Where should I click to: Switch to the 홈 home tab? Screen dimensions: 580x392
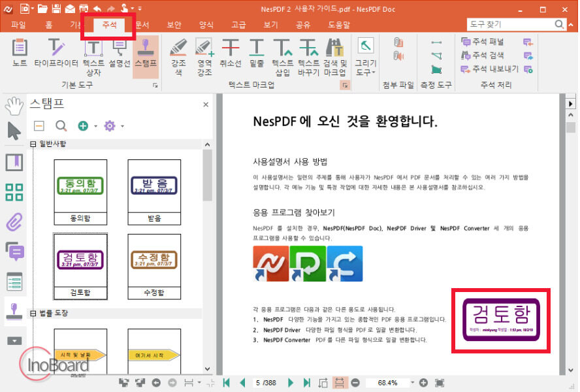pyautogui.click(x=49, y=25)
